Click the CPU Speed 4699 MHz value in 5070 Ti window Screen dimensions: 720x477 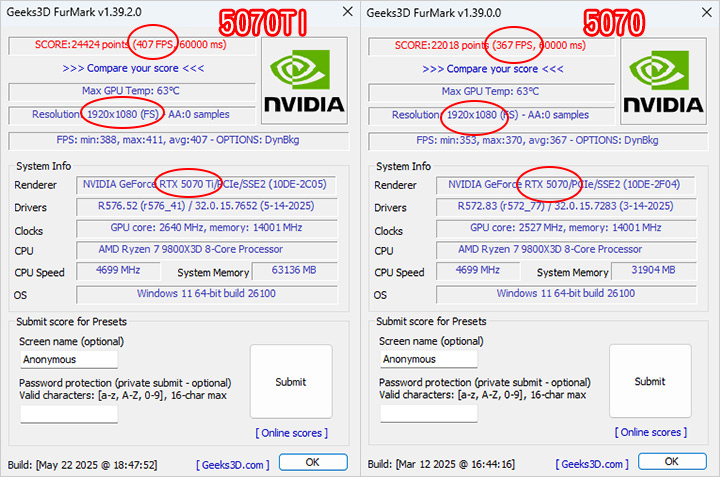click(x=118, y=270)
